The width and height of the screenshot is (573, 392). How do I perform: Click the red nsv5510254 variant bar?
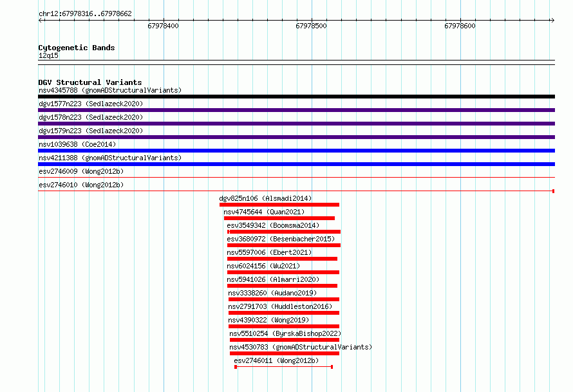coord(285,340)
